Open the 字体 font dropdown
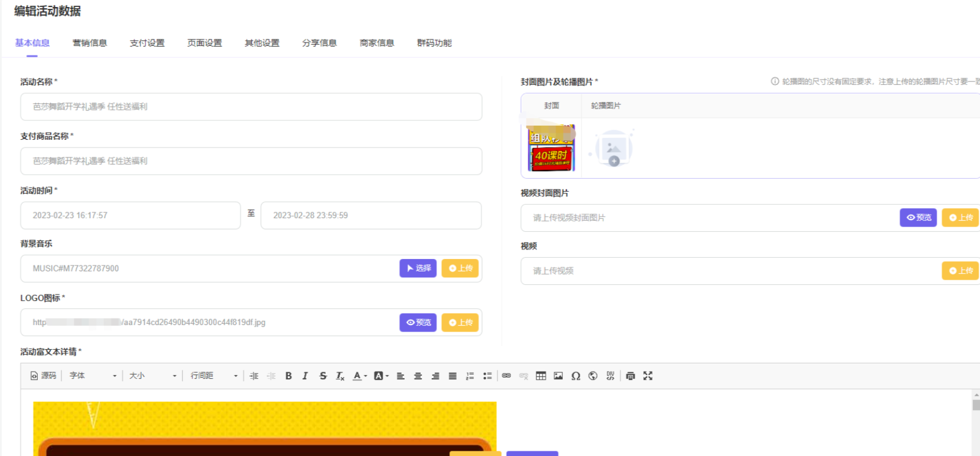This screenshot has height=456, width=980. pos(93,376)
